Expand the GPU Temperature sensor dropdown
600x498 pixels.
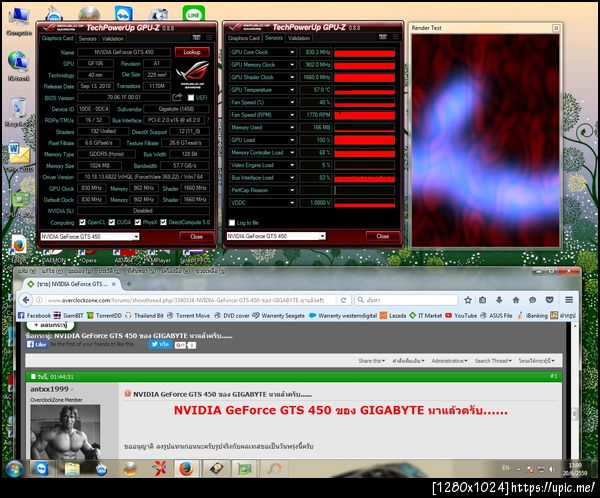(x=292, y=90)
